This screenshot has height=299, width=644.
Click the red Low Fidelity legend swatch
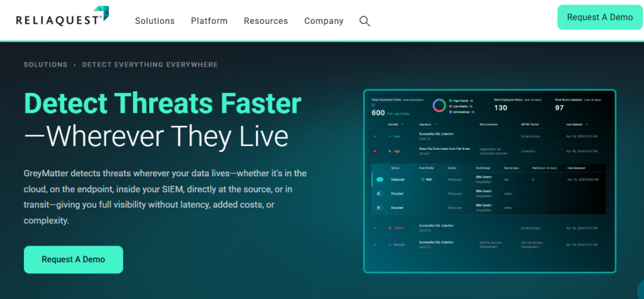450,106
